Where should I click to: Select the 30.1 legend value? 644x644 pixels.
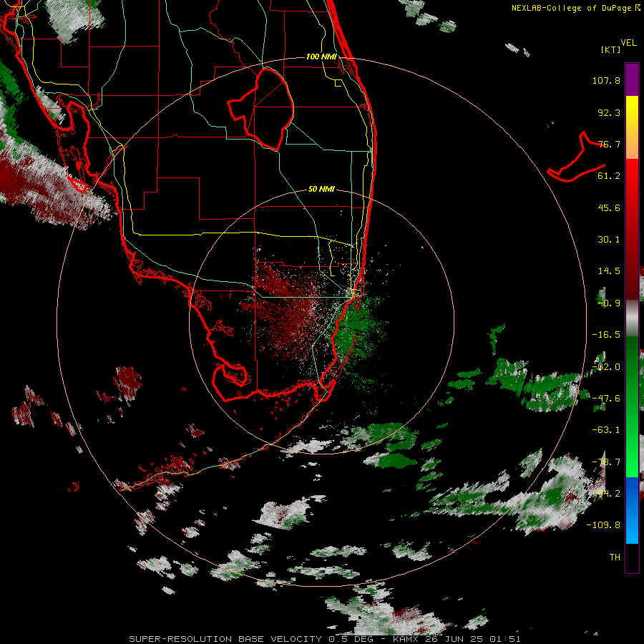pos(609,240)
